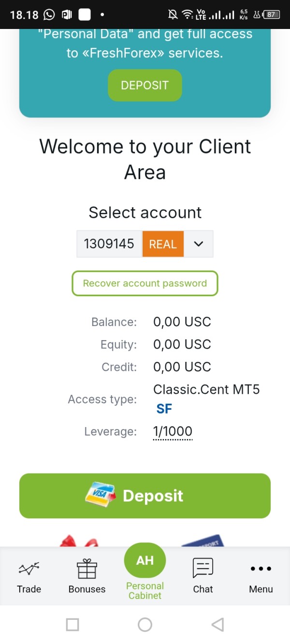Open the three-dot Menu icon
Screen dimensions: 290x644
point(261,569)
